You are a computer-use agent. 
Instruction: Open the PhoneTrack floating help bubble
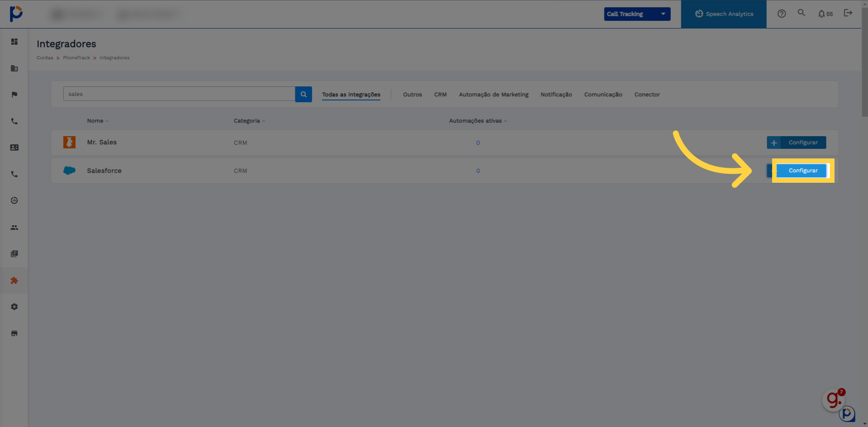pos(847,414)
